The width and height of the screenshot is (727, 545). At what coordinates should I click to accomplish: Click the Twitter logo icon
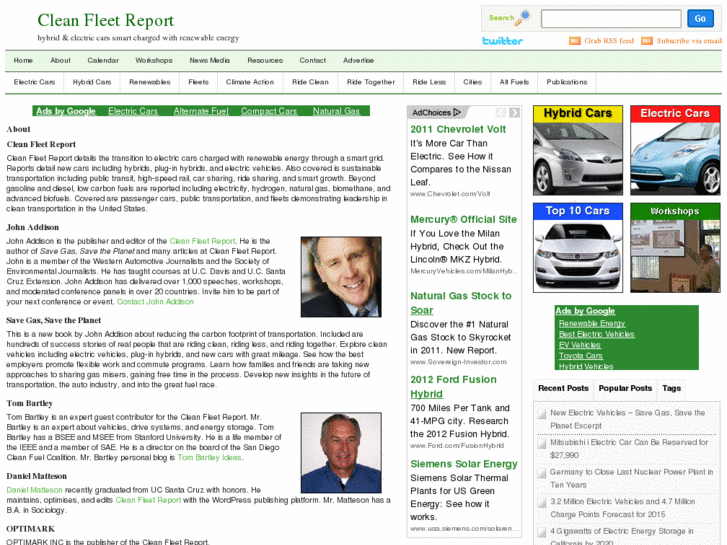click(x=503, y=41)
